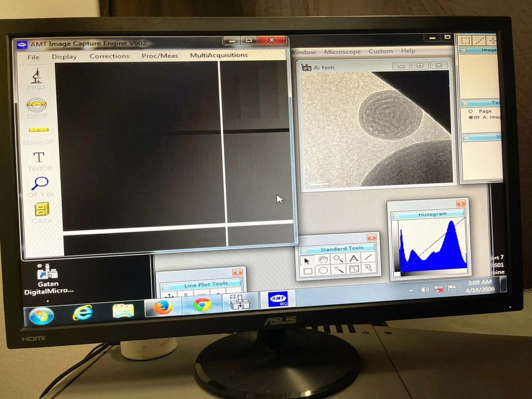The width and height of the screenshot is (532, 399).
Task: Select the rectangle annotation tool in Standard Tools
Action: [308, 271]
